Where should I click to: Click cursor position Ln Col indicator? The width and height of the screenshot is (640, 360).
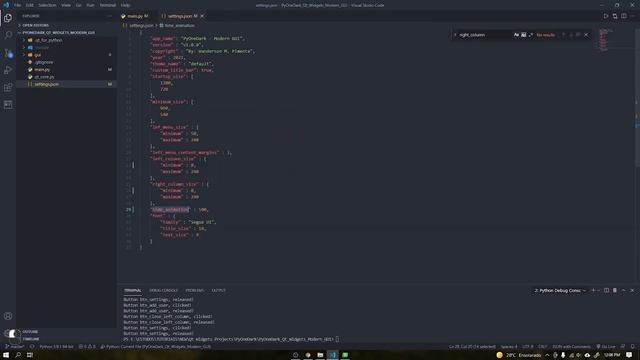(472, 347)
